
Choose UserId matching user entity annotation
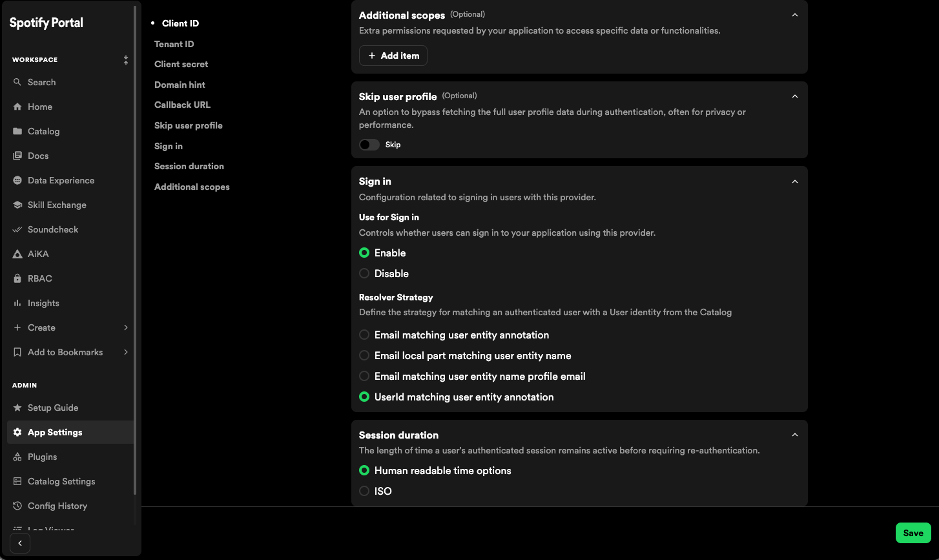click(364, 397)
